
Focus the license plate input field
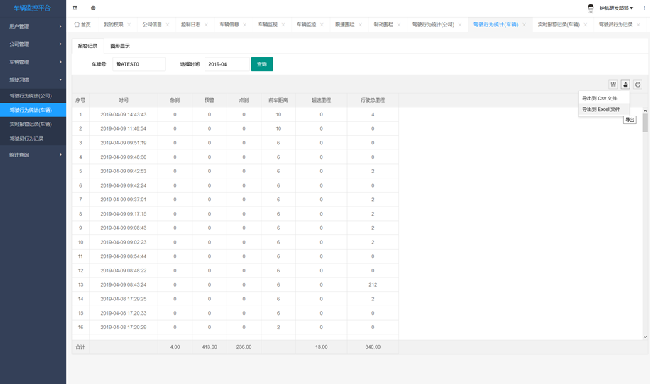139,64
